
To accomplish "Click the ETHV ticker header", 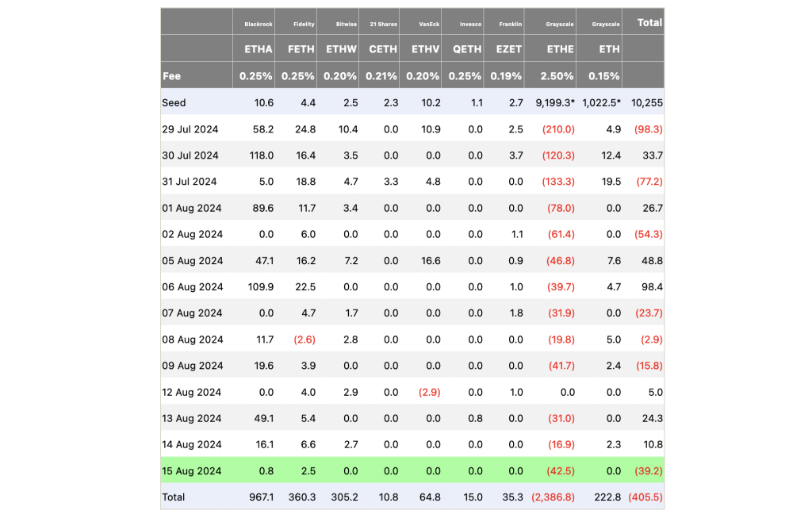I will 426,49.
